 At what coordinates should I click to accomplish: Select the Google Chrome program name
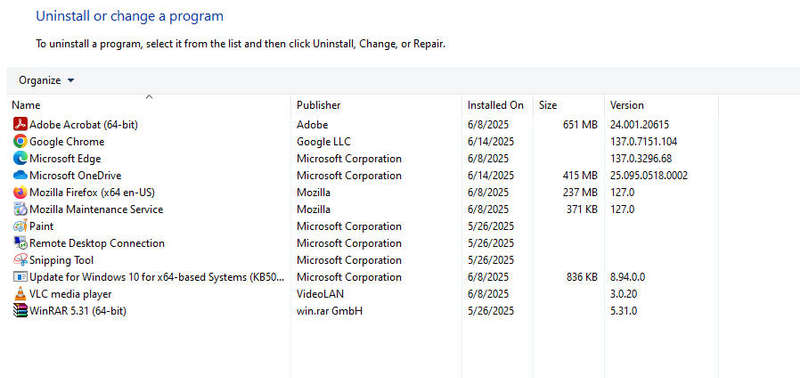coord(67,141)
